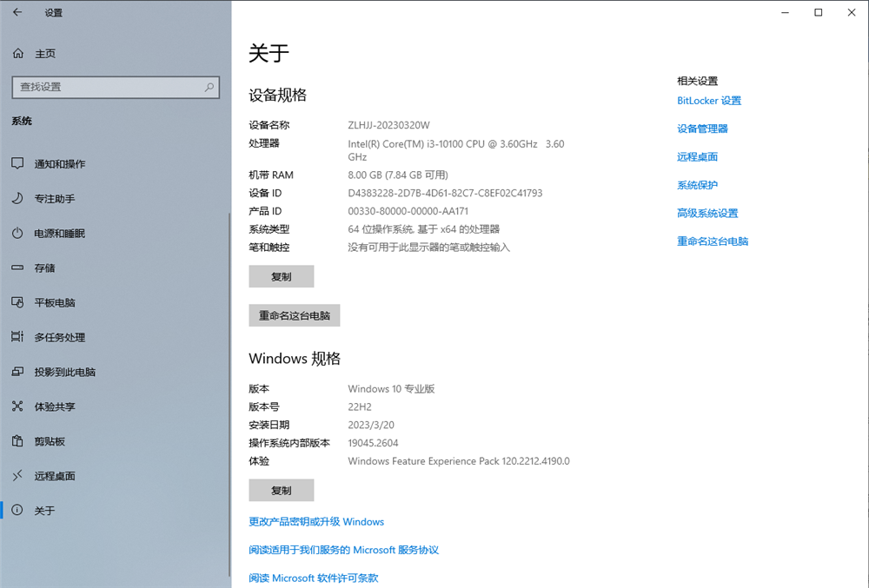Image resolution: width=869 pixels, height=588 pixels.
Task: Select Multitasking (多任务处理) icon
Action: [x=17, y=338]
